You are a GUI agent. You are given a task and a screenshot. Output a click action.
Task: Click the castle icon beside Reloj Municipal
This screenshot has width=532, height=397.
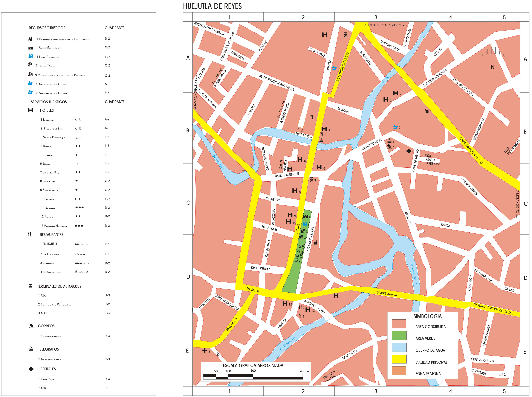(x=31, y=48)
